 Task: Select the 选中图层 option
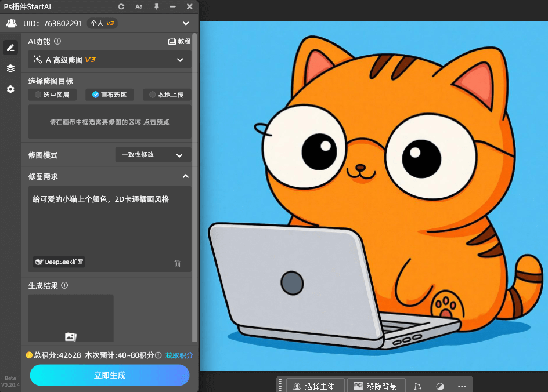click(x=52, y=95)
